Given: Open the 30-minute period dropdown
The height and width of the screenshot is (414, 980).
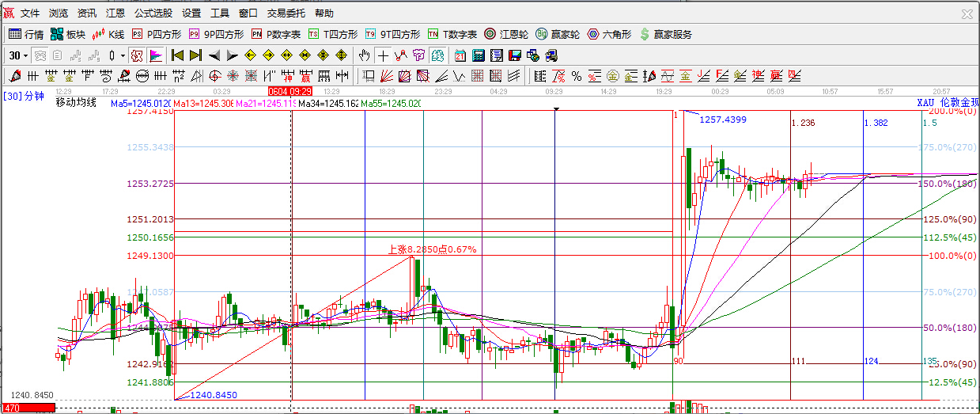Looking at the screenshot, I should pos(17,55).
